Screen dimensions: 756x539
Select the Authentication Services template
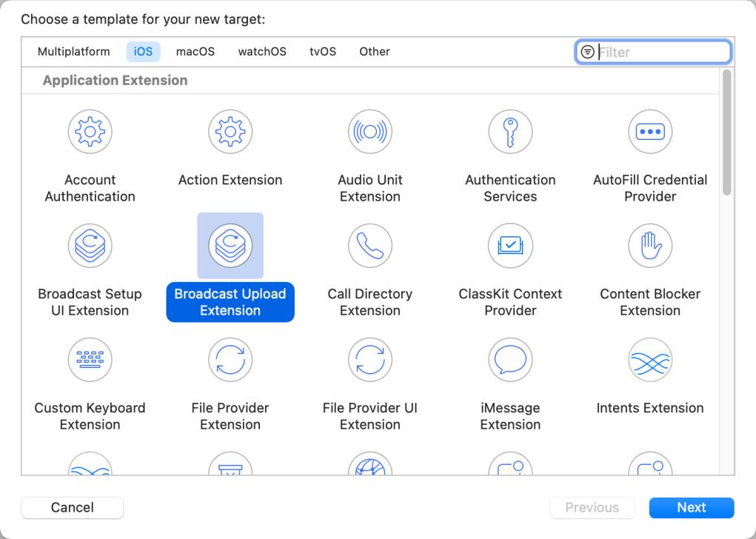(510, 152)
